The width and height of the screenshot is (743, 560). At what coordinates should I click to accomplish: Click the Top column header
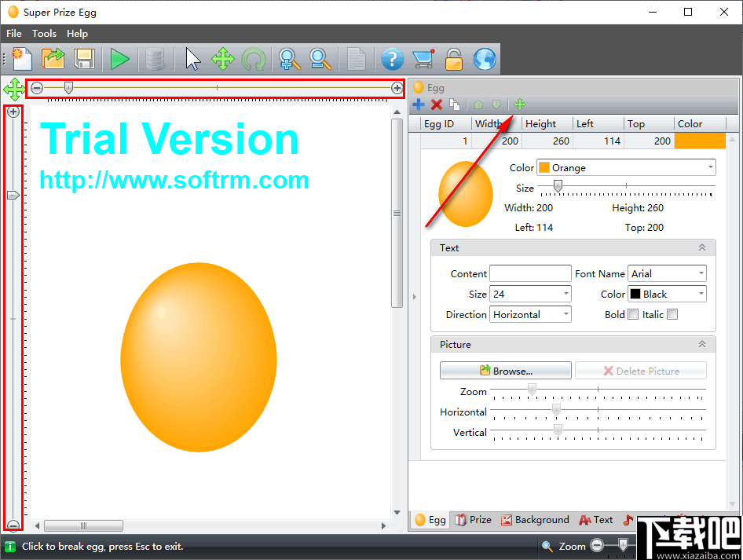(x=650, y=124)
